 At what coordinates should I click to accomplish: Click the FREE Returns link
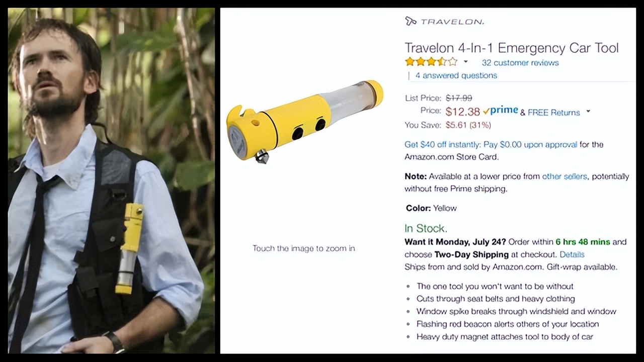point(554,113)
